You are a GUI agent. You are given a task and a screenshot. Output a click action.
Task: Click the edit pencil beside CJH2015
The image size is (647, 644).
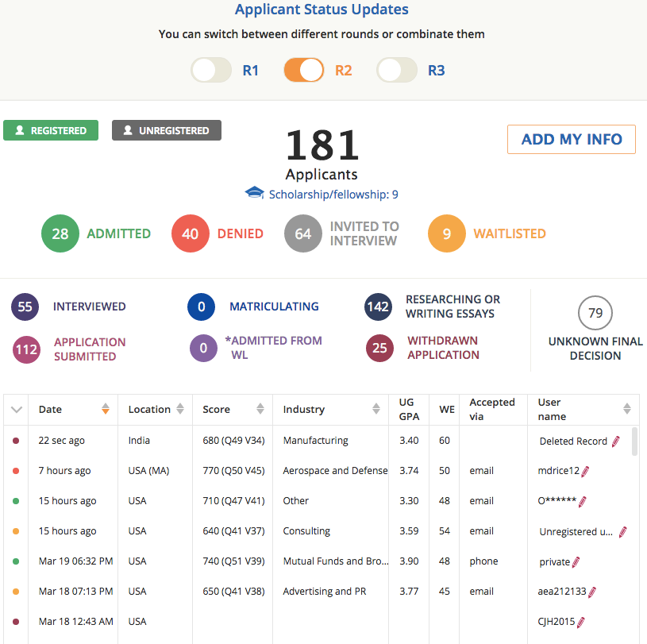click(x=581, y=622)
